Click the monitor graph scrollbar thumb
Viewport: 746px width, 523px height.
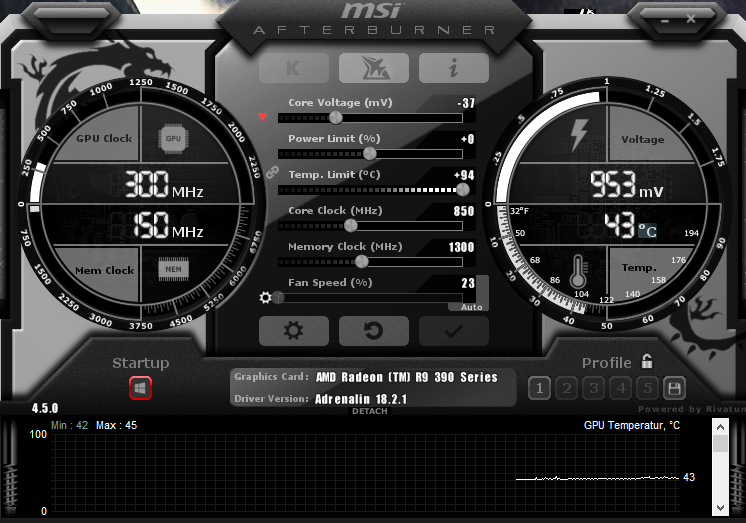click(720, 444)
